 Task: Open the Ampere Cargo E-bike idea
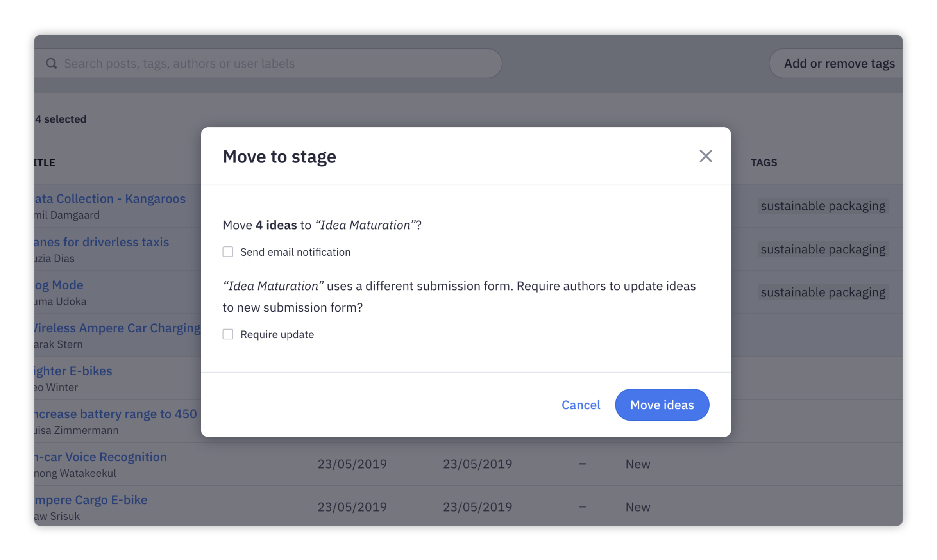pyautogui.click(x=91, y=499)
